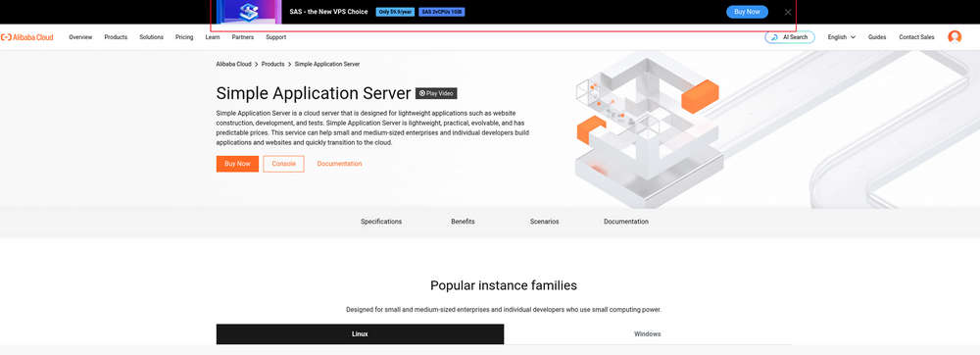Open the orange Documentation link
The image size is (980, 355).
tap(339, 164)
